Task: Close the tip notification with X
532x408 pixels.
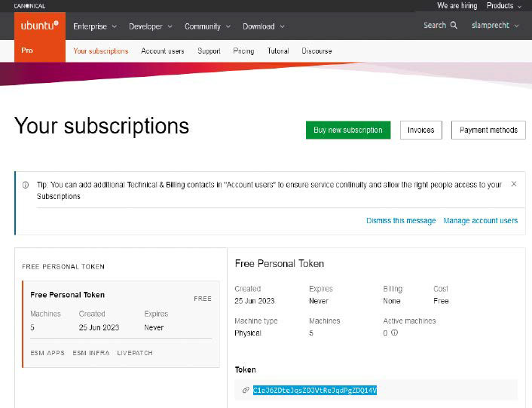Action: click(514, 184)
